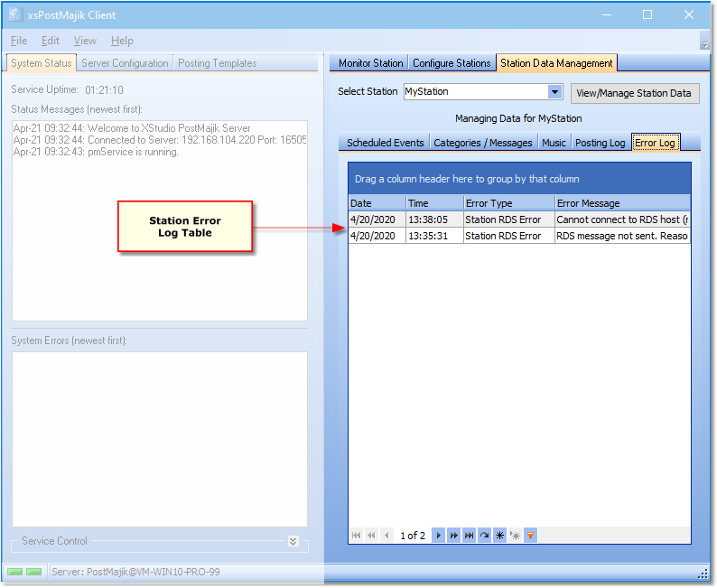Screen dimensions: 717x588
Task: Select the Error Log tab
Action: [655, 143]
